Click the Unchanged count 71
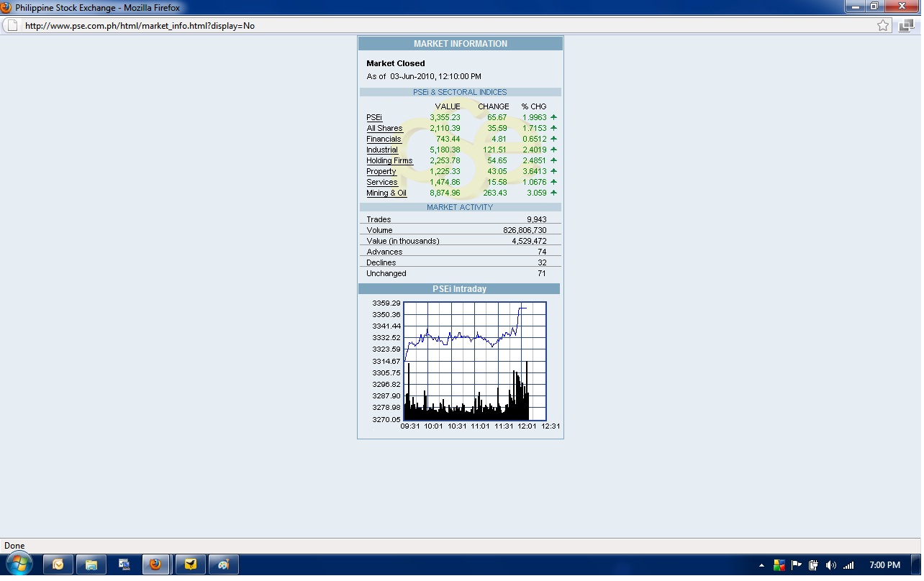924x581 pixels. pos(542,274)
